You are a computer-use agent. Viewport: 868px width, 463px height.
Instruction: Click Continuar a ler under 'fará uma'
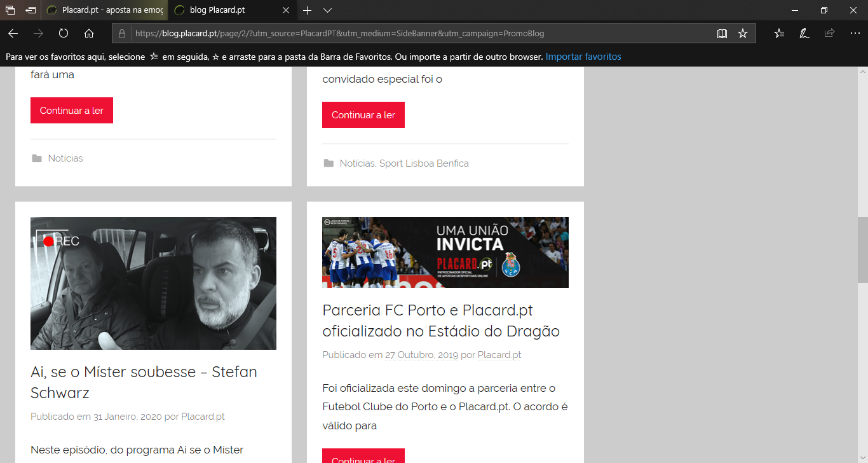click(72, 111)
